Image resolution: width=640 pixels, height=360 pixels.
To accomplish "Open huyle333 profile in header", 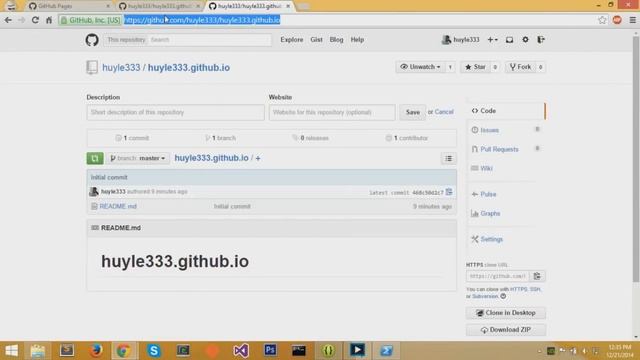I will pyautogui.click(x=460, y=40).
